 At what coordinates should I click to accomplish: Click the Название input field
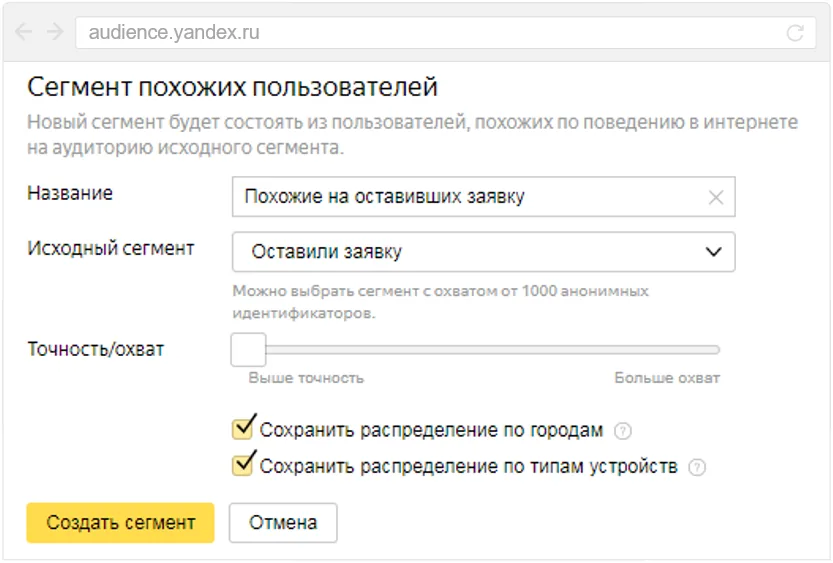[x=483, y=197]
